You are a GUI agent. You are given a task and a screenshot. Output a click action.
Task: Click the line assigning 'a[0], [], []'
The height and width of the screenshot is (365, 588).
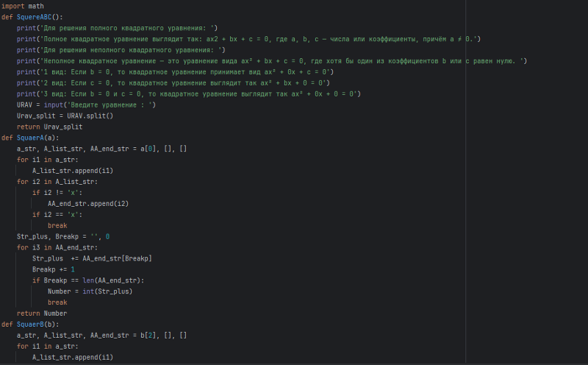point(102,149)
